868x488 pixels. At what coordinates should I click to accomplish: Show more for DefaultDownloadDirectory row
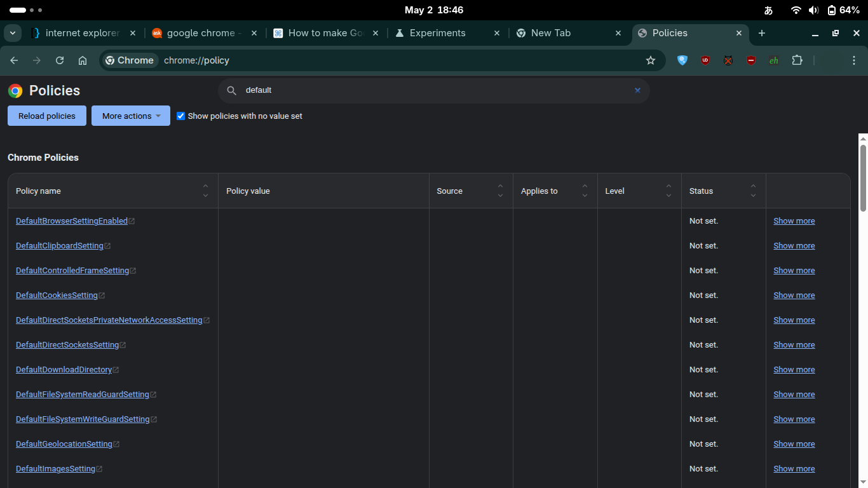tap(794, 370)
